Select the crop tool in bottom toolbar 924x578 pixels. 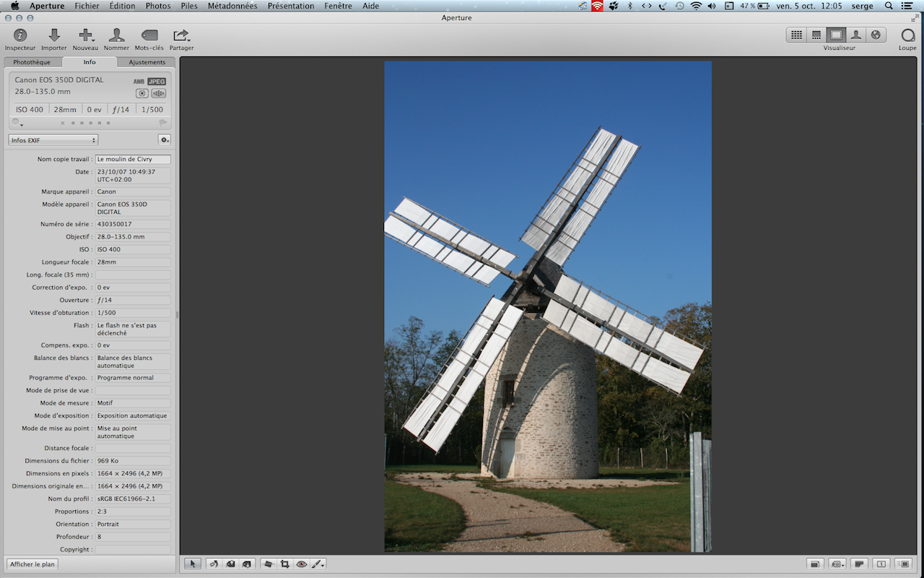(x=284, y=564)
